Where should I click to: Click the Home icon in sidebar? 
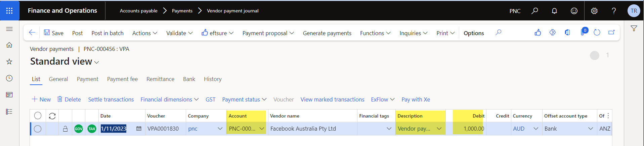(9, 45)
